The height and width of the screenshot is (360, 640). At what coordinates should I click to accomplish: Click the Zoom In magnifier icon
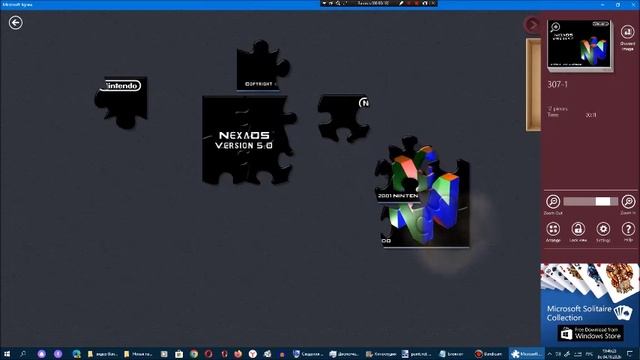click(x=628, y=202)
